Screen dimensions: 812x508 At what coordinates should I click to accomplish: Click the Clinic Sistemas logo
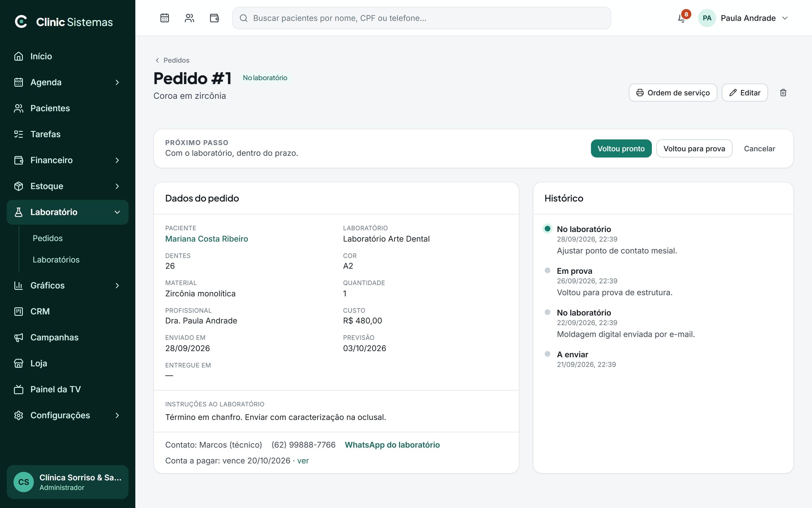tap(64, 22)
